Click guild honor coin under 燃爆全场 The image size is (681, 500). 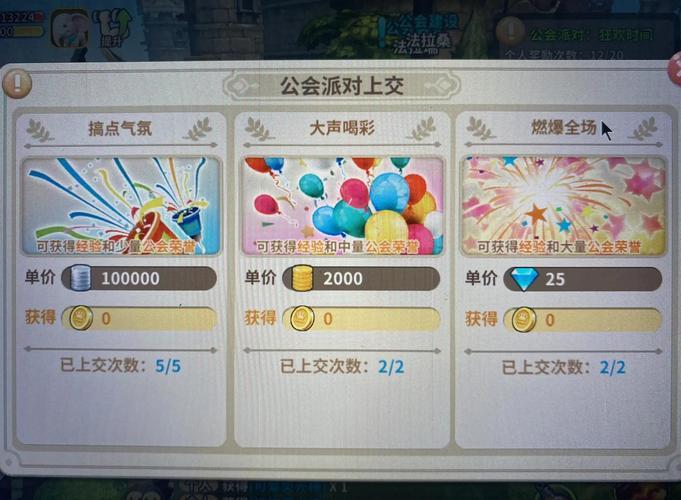[524, 320]
